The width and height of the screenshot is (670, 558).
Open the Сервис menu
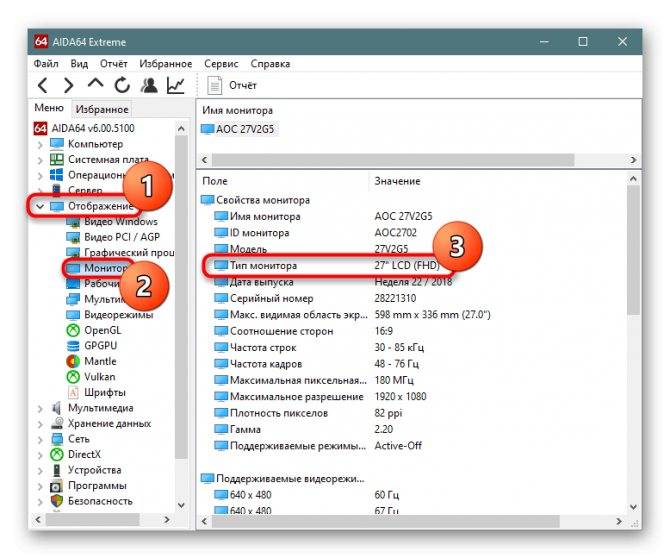click(221, 64)
